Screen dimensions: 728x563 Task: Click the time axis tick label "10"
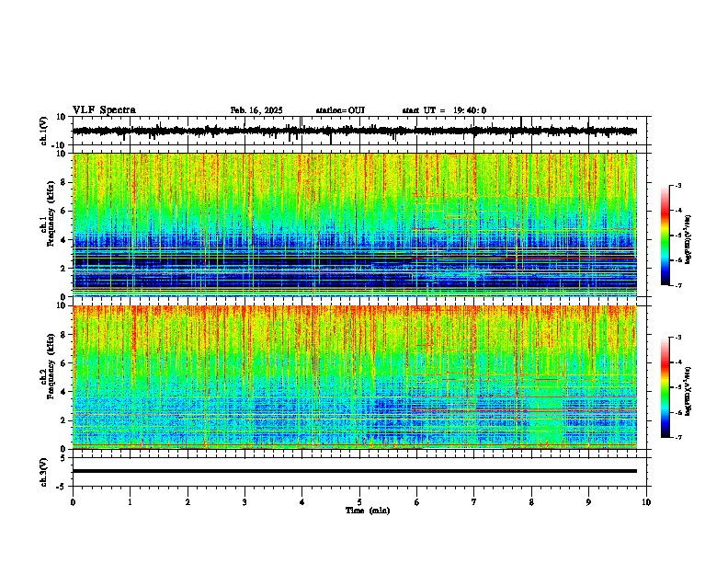(x=646, y=502)
